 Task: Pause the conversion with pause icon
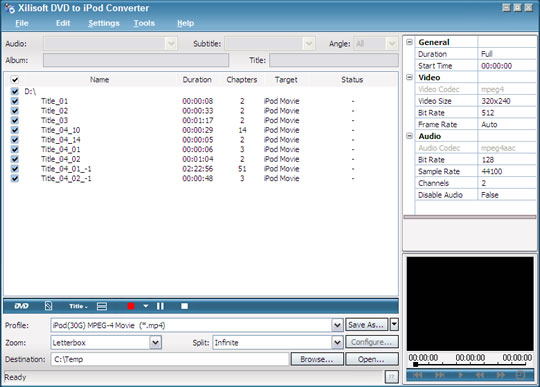pos(160,306)
